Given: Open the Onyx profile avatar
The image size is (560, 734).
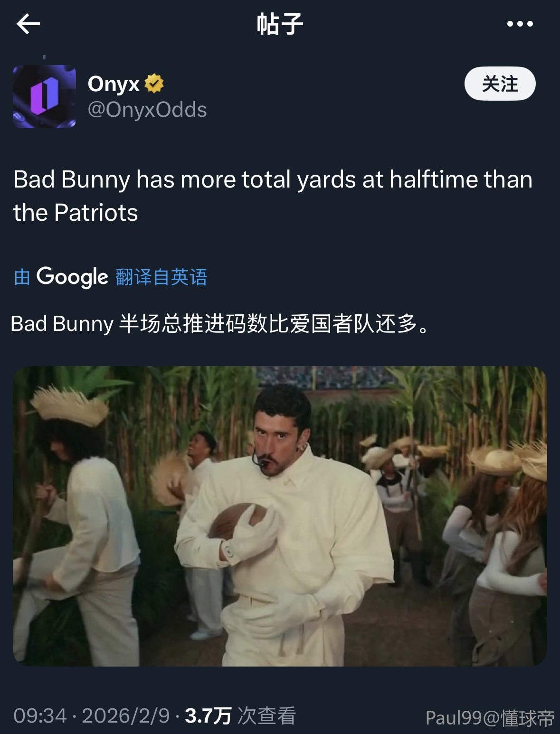Looking at the screenshot, I should pos(44,96).
